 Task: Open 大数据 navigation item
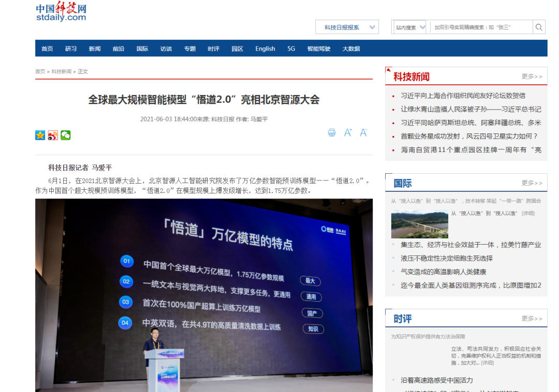point(351,49)
